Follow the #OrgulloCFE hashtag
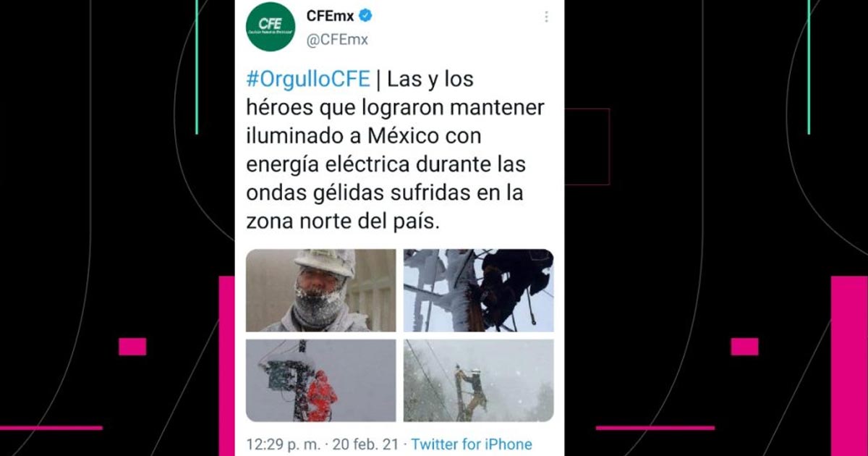Image resolution: width=868 pixels, height=456 pixels. (308, 78)
